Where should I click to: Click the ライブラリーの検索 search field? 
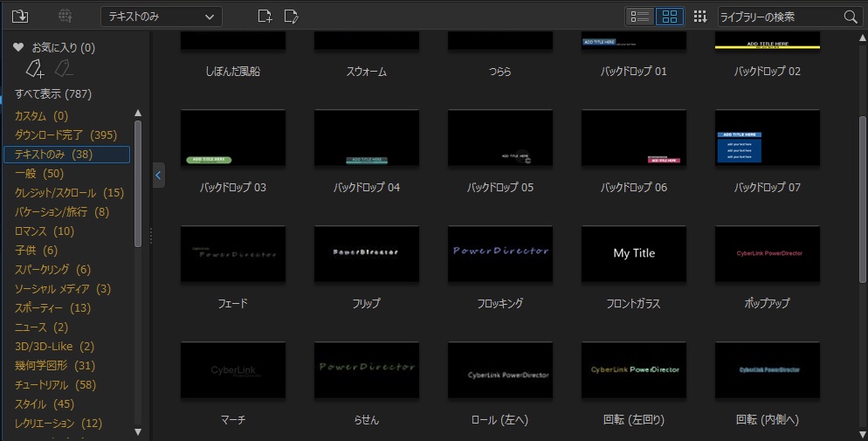(780, 17)
